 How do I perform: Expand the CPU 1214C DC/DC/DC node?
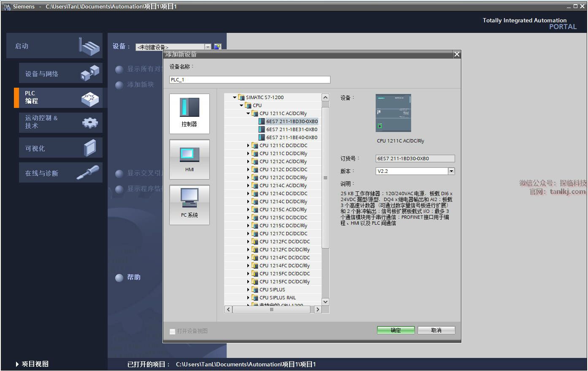248,194
